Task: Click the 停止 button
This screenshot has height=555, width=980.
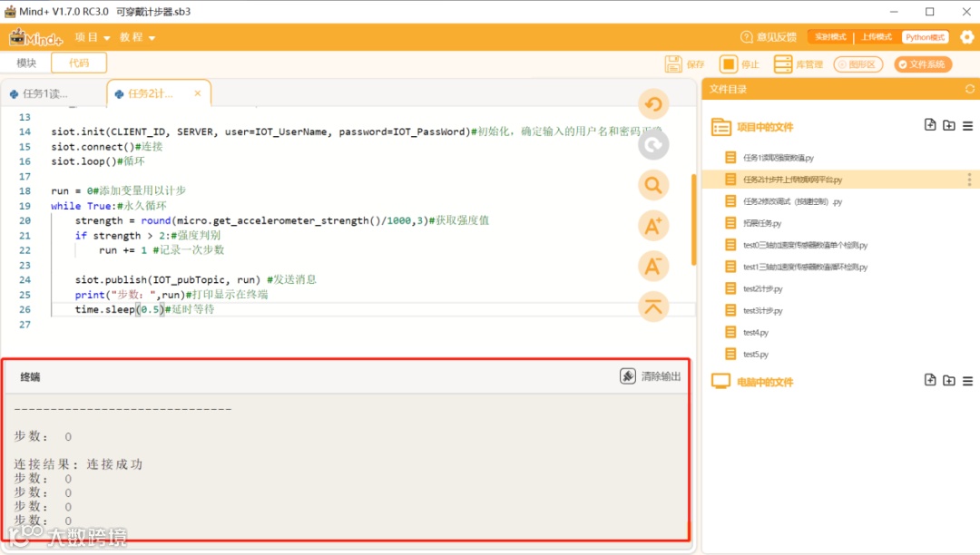Action: pyautogui.click(x=740, y=64)
